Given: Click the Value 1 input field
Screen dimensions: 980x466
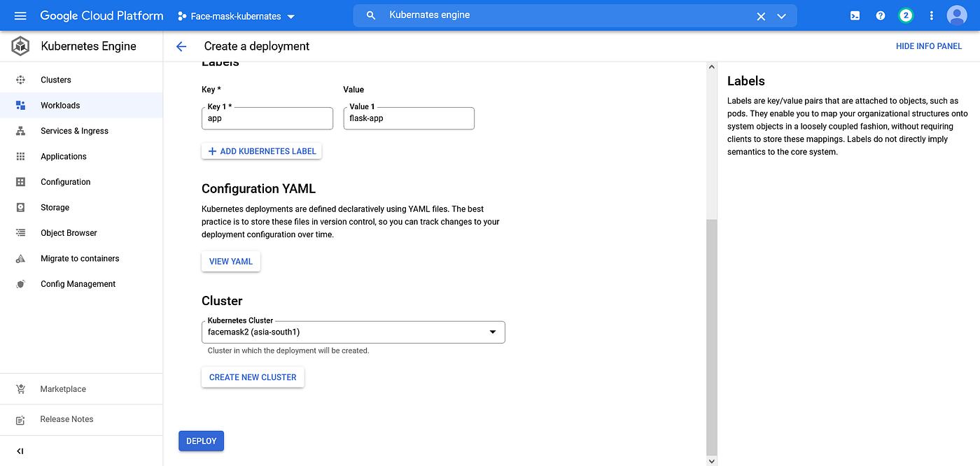Looking at the screenshot, I should tap(409, 118).
